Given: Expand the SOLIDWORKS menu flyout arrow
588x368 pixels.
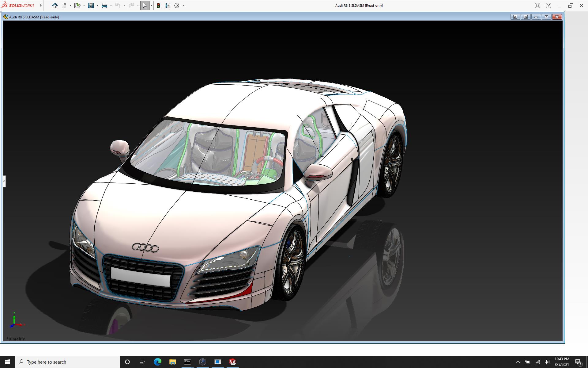Looking at the screenshot, I should 41,6.
